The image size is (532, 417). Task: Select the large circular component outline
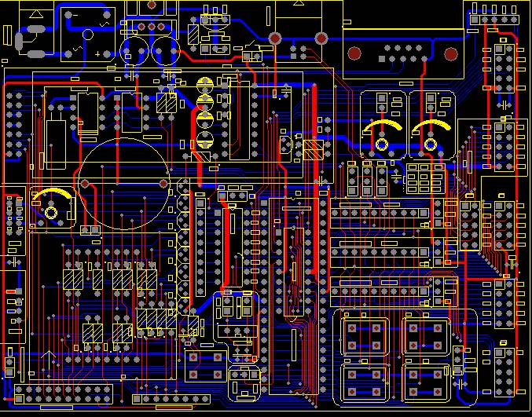(x=124, y=184)
